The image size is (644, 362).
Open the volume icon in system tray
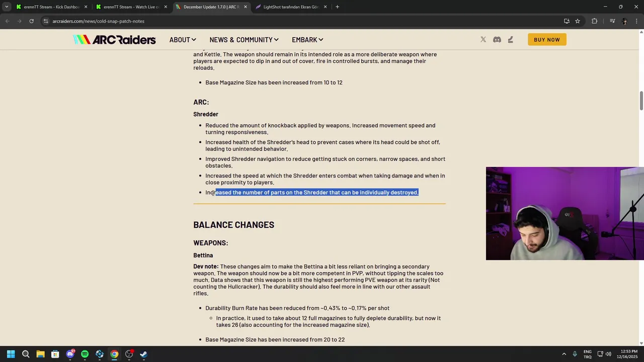[608, 354]
